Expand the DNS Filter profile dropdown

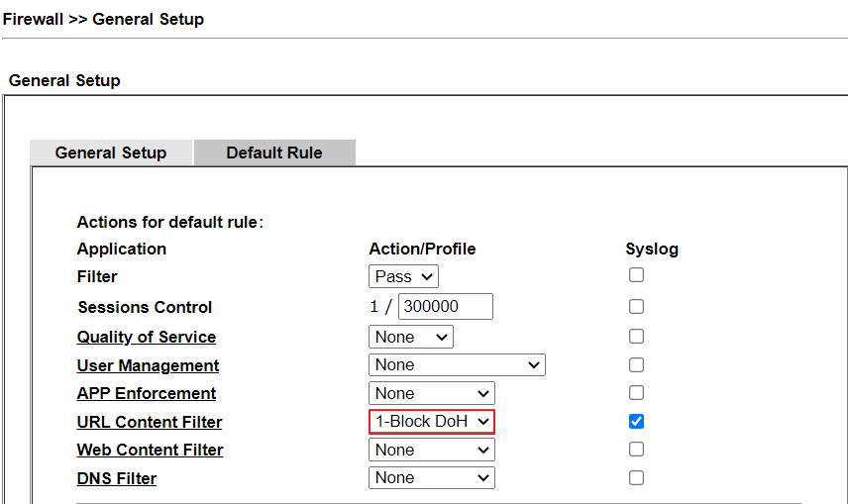pos(432,478)
